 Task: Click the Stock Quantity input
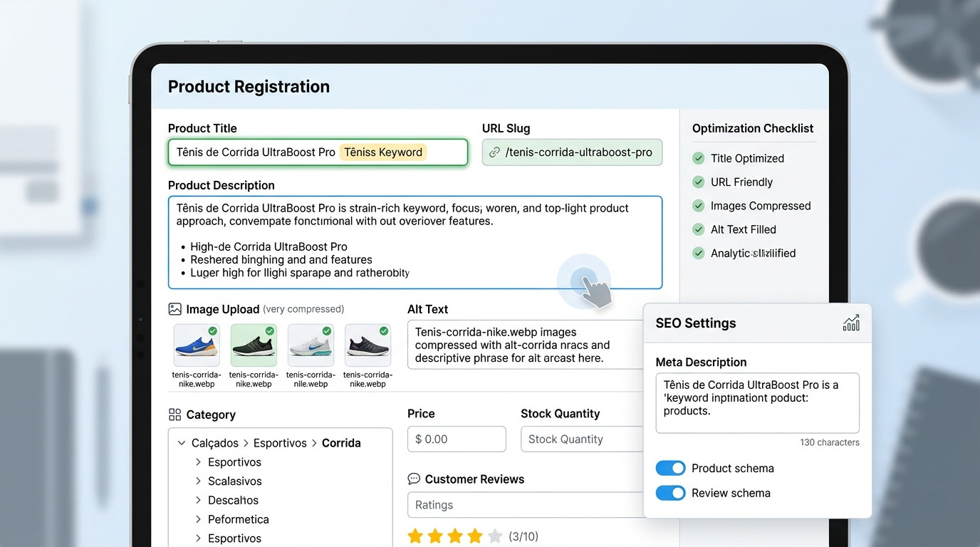[x=583, y=439]
